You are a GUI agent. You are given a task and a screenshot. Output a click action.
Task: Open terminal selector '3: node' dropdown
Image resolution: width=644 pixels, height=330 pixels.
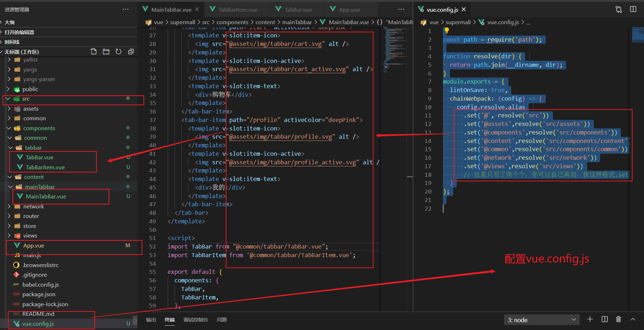(x=541, y=320)
